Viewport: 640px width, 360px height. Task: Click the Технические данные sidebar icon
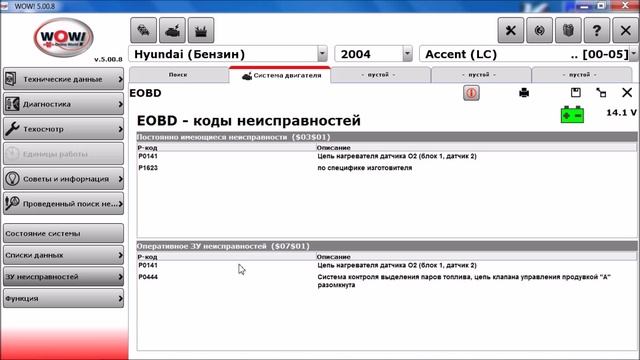(11, 79)
